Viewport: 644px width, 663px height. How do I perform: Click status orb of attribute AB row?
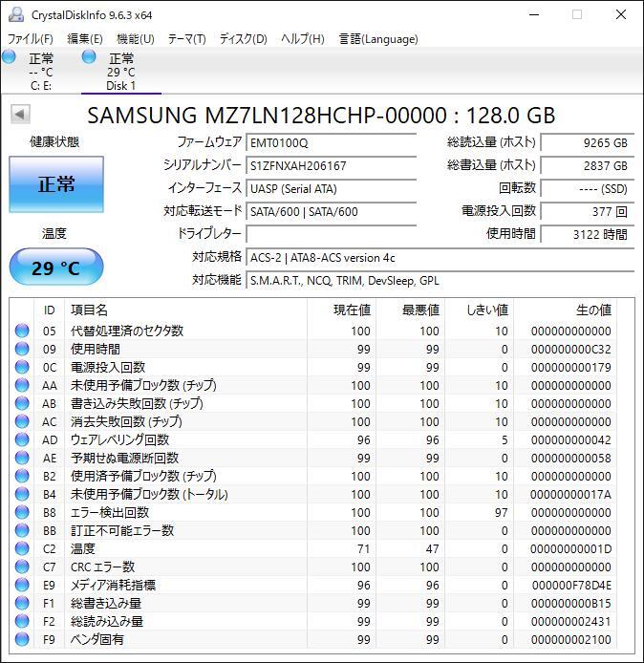tap(22, 403)
